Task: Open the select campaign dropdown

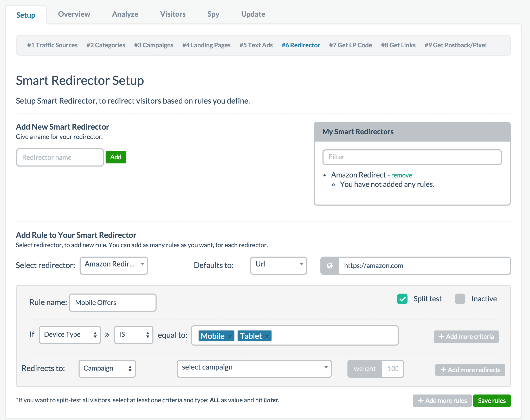Action: pos(254,368)
